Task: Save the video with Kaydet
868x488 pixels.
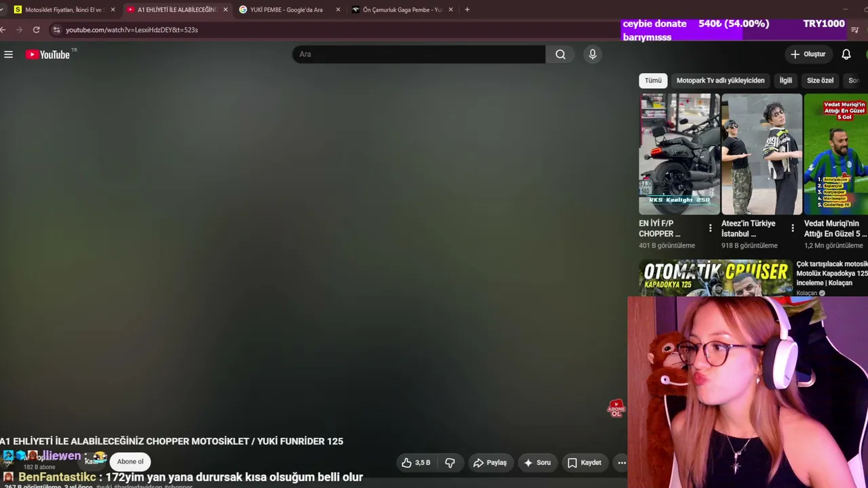Action: pyautogui.click(x=584, y=463)
